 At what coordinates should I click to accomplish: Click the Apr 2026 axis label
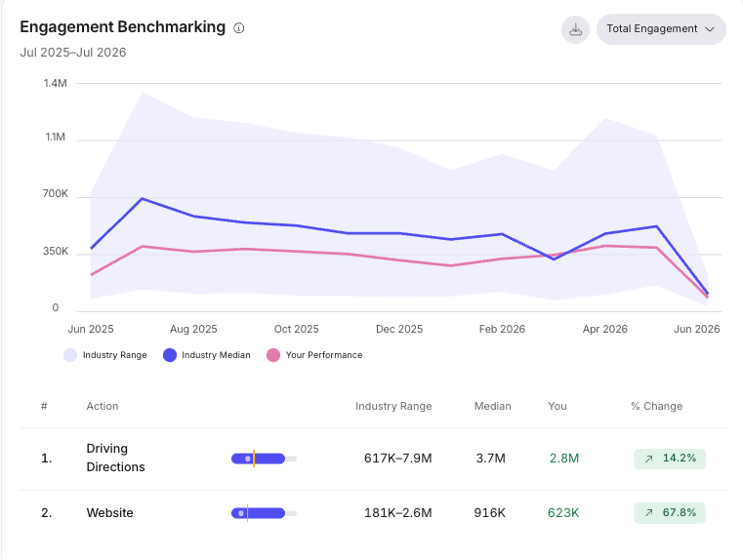click(x=605, y=329)
